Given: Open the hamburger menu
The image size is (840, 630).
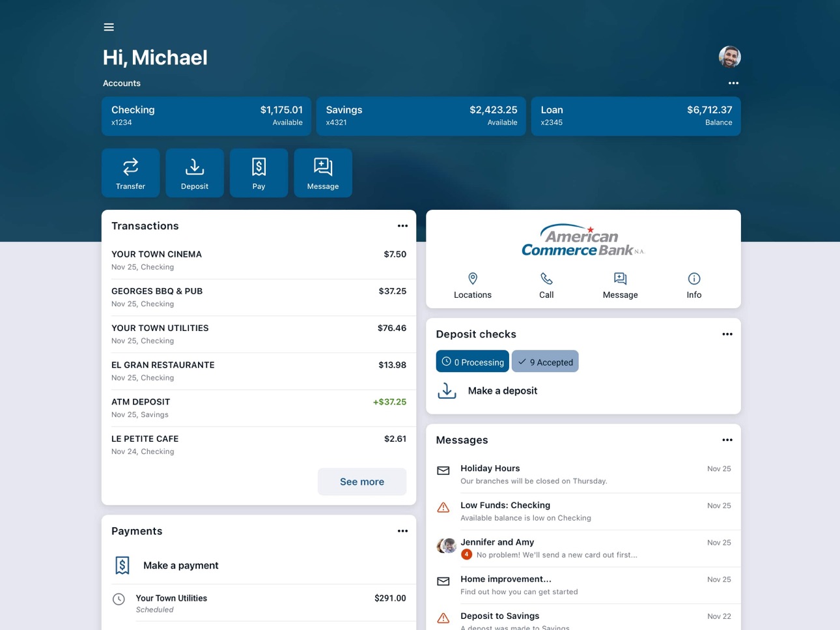Looking at the screenshot, I should click(x=109, y=27).
